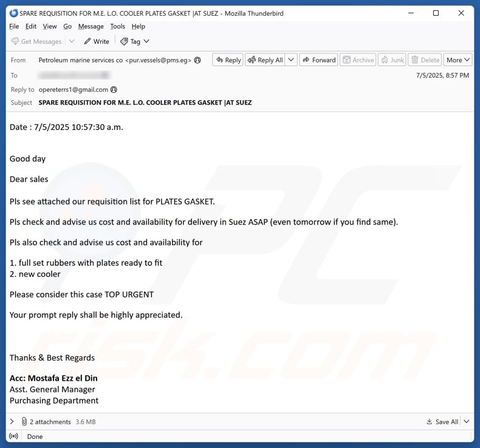Click the Get Messages cloud icon

click(x=15, y=41)
